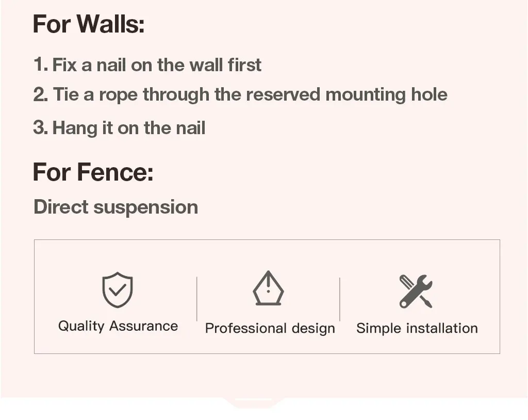Select the Professional design label
Screen dimensions: 528x420
270,329
